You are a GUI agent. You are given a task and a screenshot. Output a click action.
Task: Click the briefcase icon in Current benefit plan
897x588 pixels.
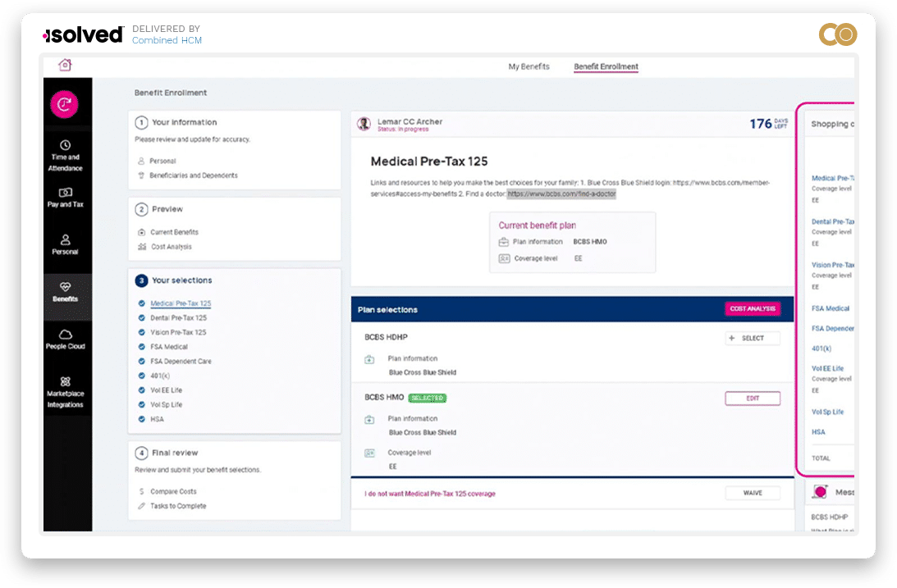(x=503, y=242)
